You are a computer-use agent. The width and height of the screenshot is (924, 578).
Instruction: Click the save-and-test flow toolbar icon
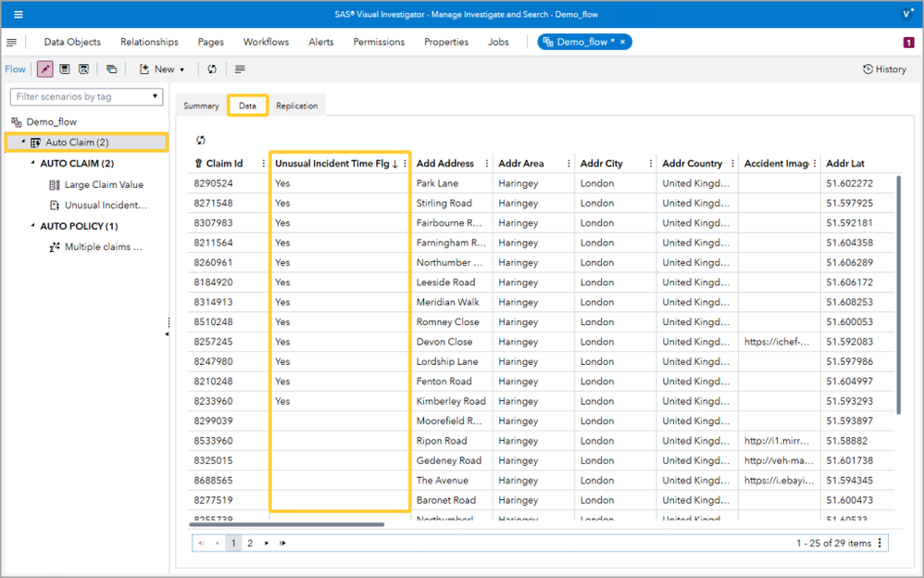coord(83,69)
